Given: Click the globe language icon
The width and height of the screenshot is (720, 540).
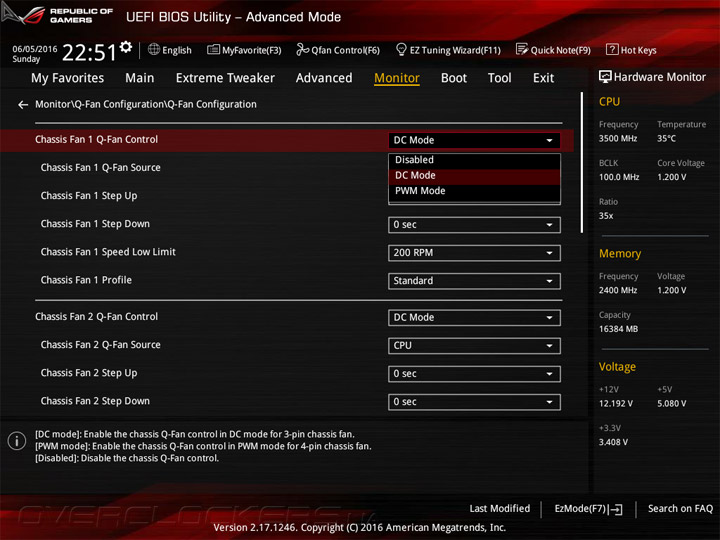Looking at the screenshot, I should coord(154,50).
